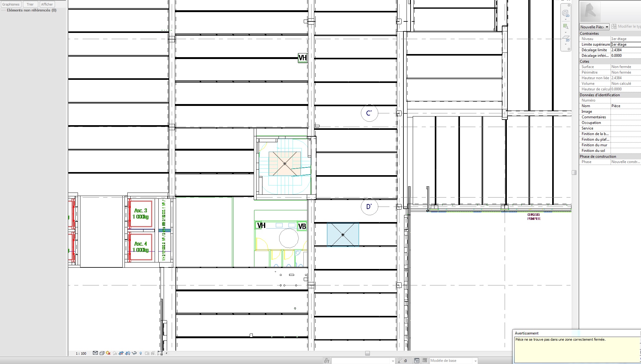The image size is (641, 364).
Task: Toggle reveal hidden elements lightbulb icon
Action: click(x=141, y=353)
